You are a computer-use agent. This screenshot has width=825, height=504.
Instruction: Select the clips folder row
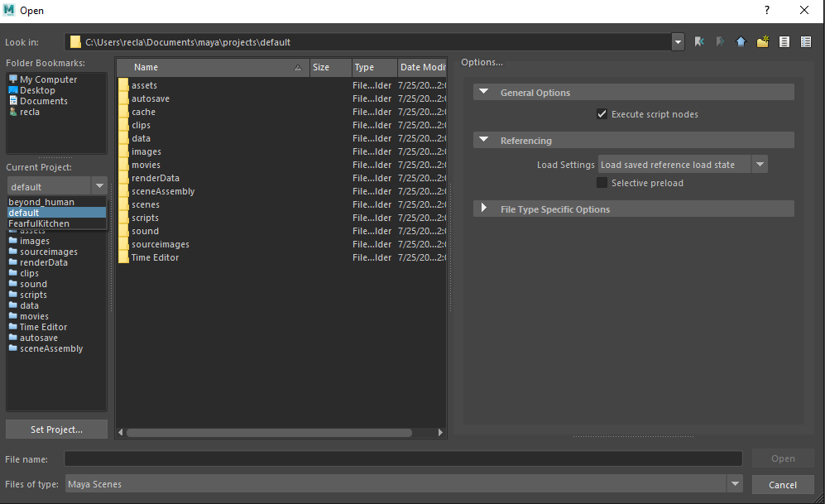click(x=281, y=125)
